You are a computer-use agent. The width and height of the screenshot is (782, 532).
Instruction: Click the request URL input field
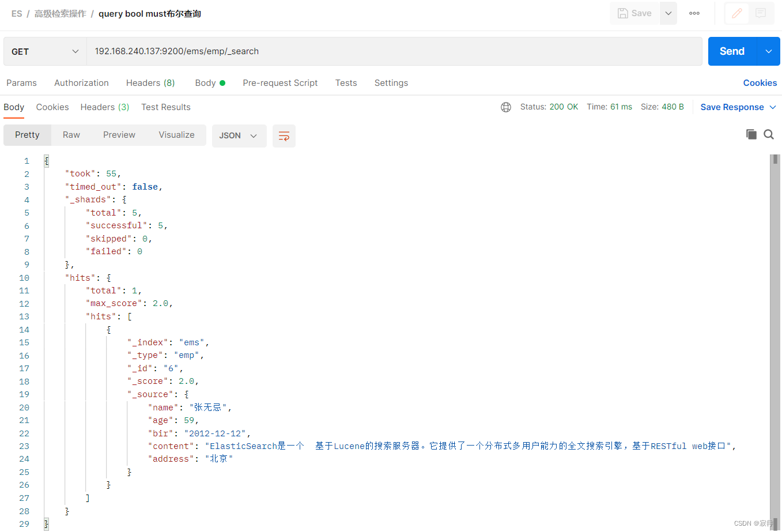coord(394,51)
